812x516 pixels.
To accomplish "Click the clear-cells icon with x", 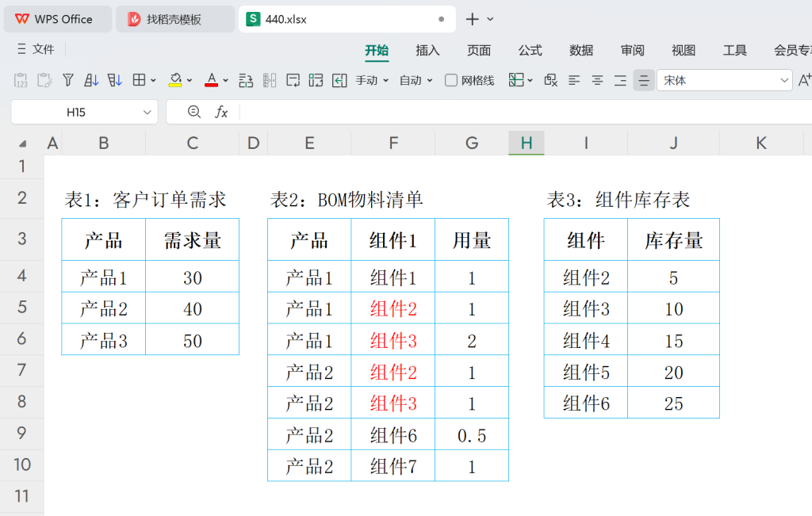I will [x=550, y=80].
